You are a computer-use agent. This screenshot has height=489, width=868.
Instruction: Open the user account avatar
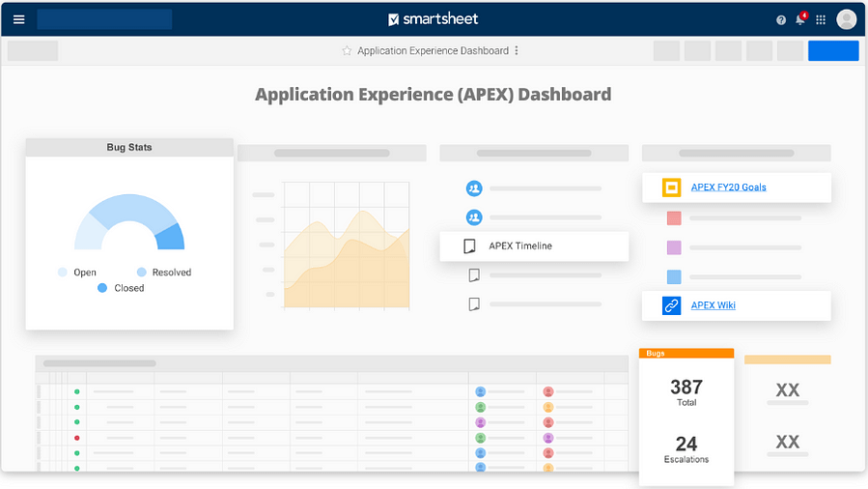pyautogui.click(x=847, y=19)
